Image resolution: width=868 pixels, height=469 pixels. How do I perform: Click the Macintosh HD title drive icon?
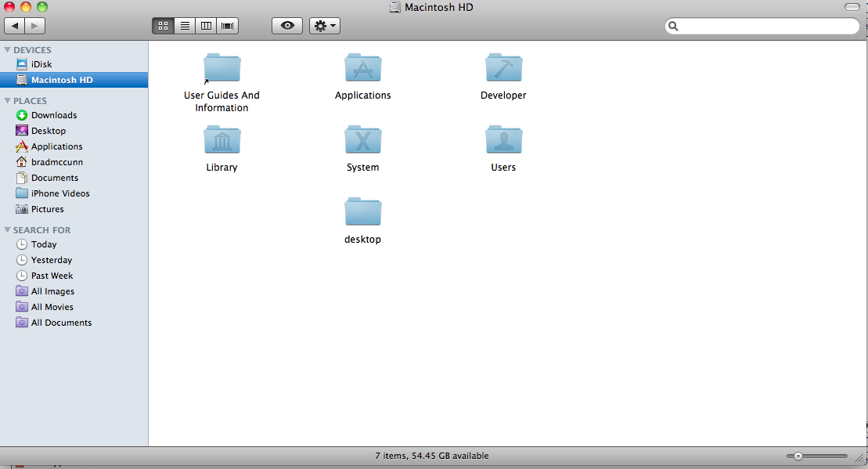click(x=394, y=7)
